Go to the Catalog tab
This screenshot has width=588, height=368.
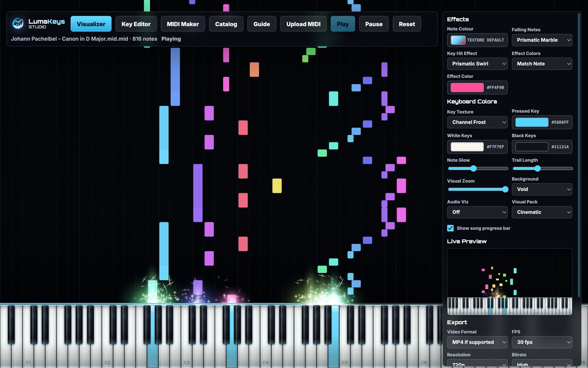tap(226, 24)
